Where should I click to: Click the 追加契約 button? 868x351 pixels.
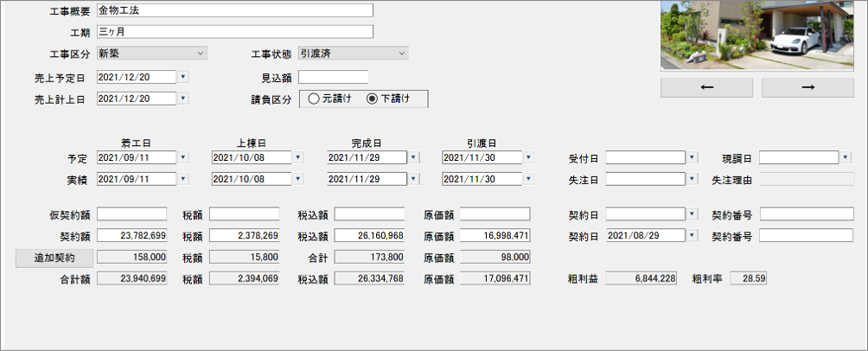coord(54,258)
